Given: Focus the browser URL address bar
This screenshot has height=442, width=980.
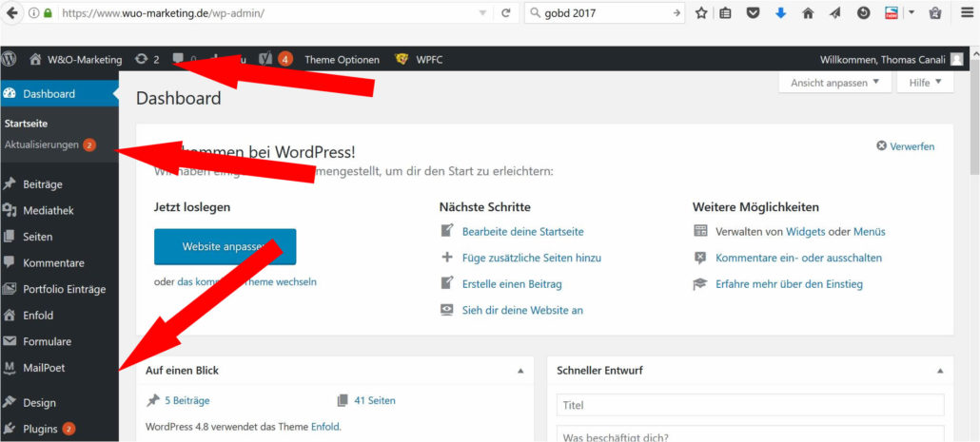Looking at the screenshot, I should click(267, 13).
